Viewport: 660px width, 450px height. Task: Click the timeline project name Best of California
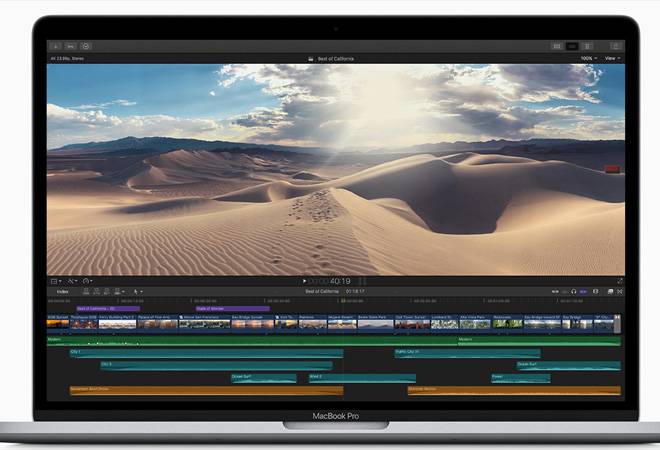(x=322, y=291)
